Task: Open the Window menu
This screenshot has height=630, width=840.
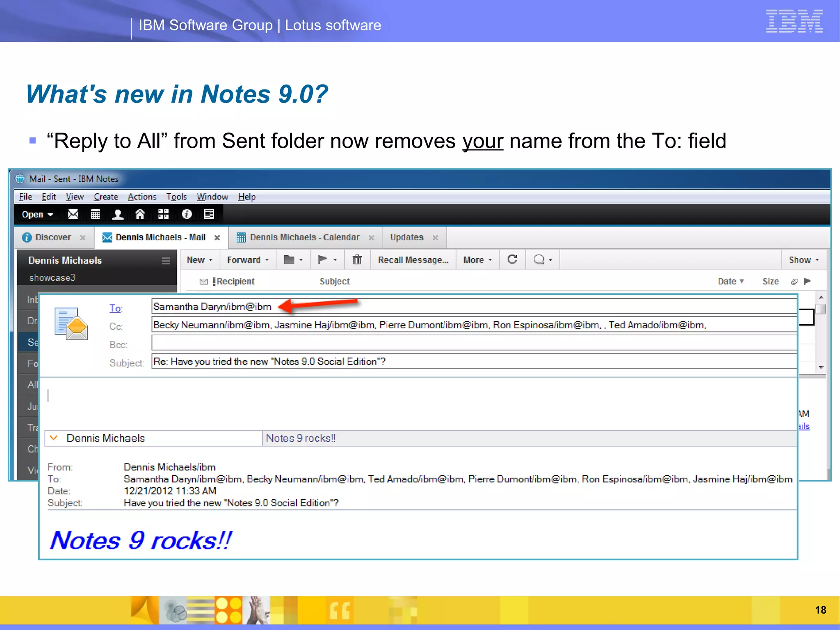Action: coord(212,197)
